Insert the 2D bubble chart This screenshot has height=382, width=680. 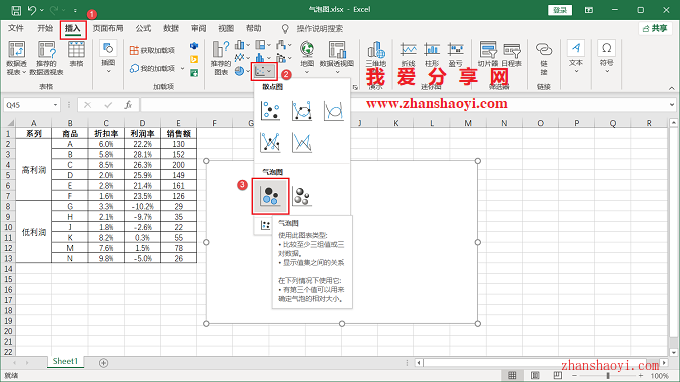click(270, 196)
